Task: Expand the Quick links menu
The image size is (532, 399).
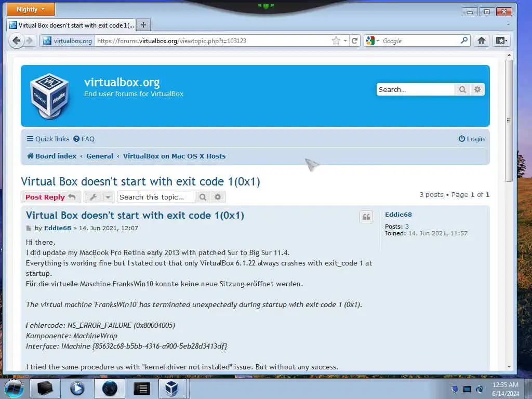Action: 48,139
